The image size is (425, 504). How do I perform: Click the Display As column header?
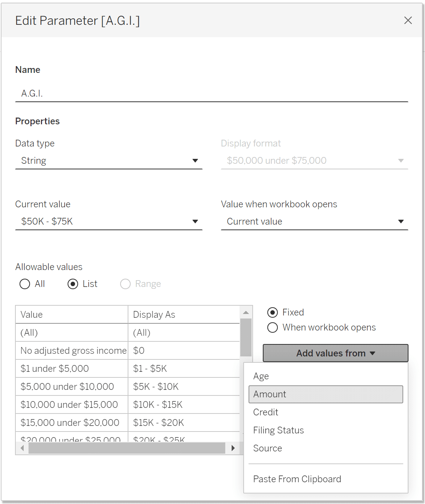(x=184, y=315)
